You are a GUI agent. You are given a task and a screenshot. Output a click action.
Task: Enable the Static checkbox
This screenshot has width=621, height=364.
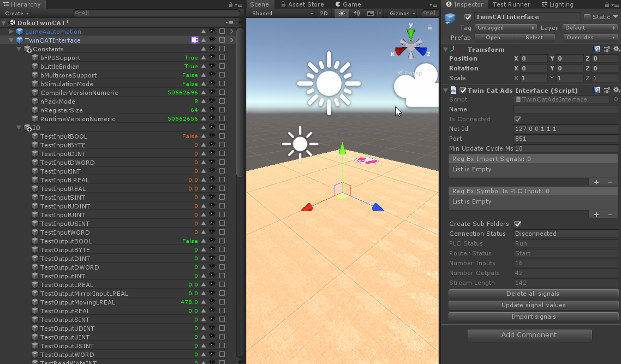tap(587, 17)
